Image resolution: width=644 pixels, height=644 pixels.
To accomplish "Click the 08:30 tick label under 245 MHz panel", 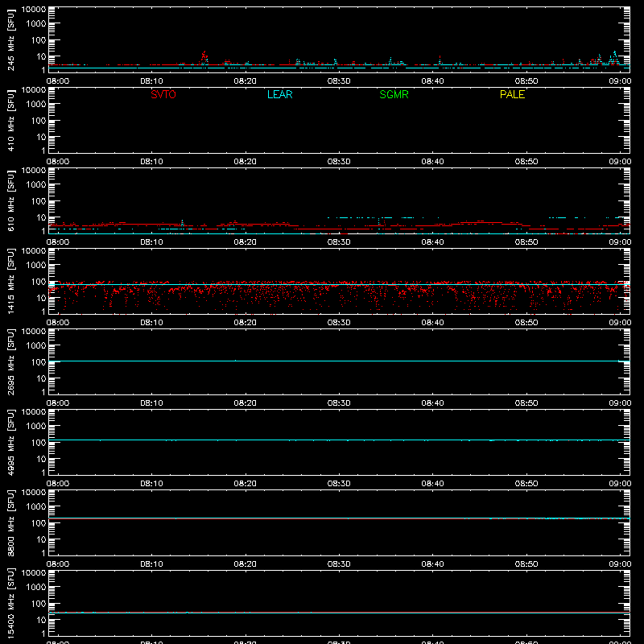I will [x=339, y=81].
